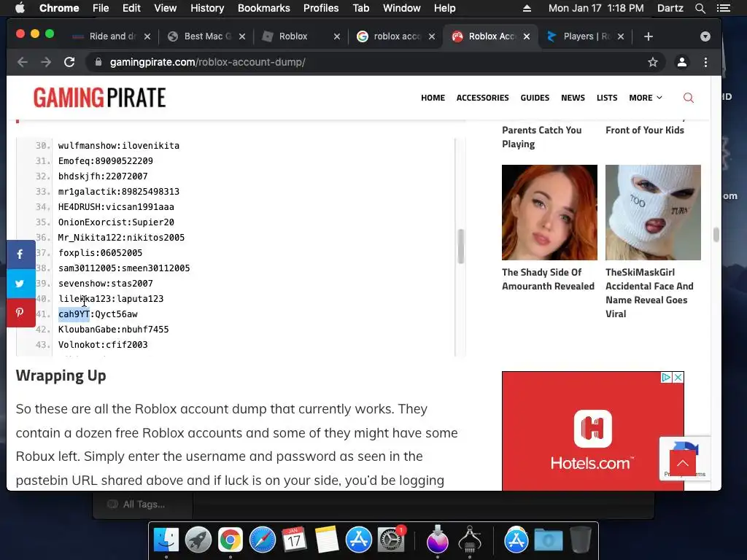Close the 'Roblox Acc' active tab

(x=527, y=36)
